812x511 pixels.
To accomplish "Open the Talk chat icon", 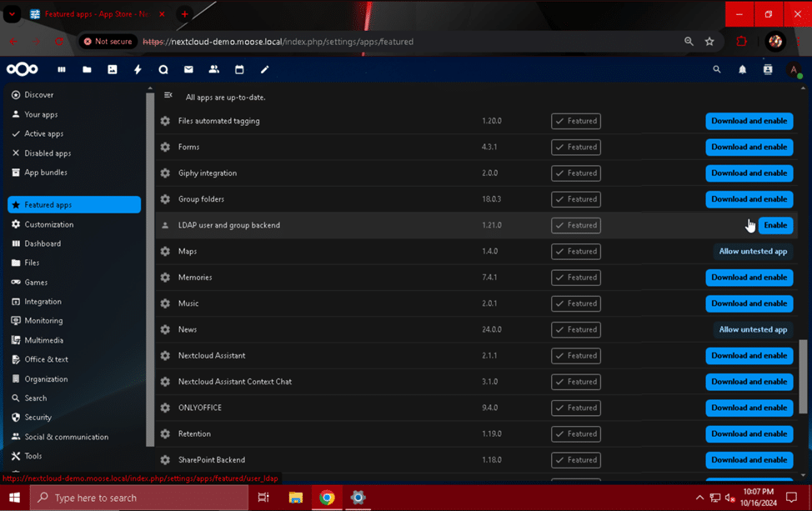I will (x=163, y=69).
